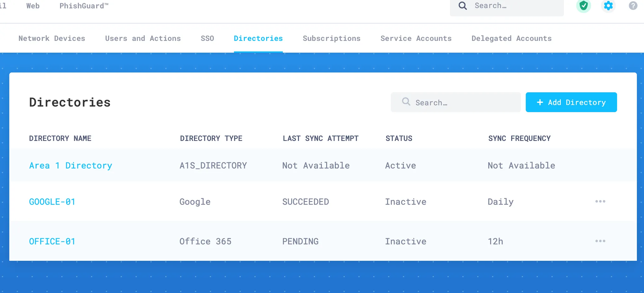Open the top-right search magnifier icon
Viewport: 644px width, 293px height.
click(x=462, y=6)
